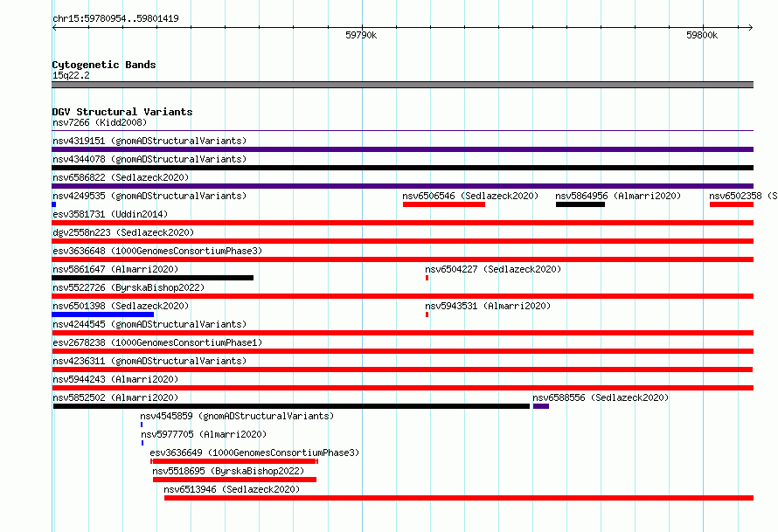
Task: Select the red nsv4236311 variant bar
Action: pyautogui.click(x=402, y=370)
